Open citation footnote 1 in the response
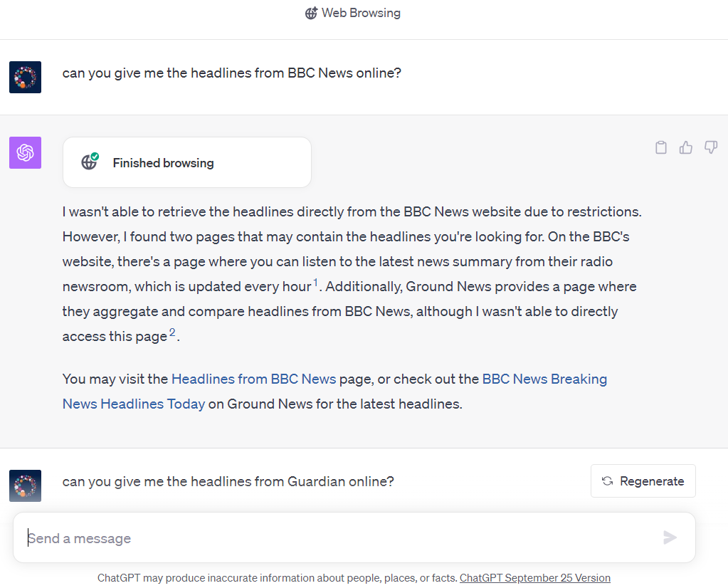Screen dimensions: 728x588 click(315, 282)
